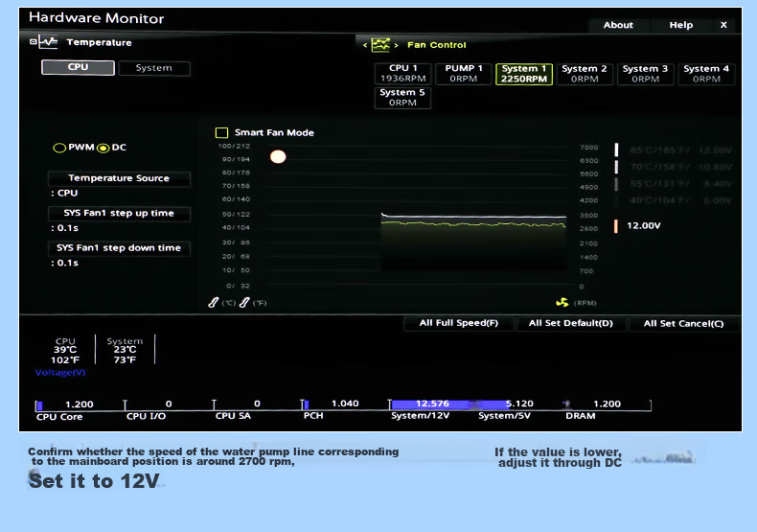Image resolution: width=757 pixels, height=532 pixels.
Task: Enable the Smart Fan Mode checkbox
Action: [x=221, y=132]
